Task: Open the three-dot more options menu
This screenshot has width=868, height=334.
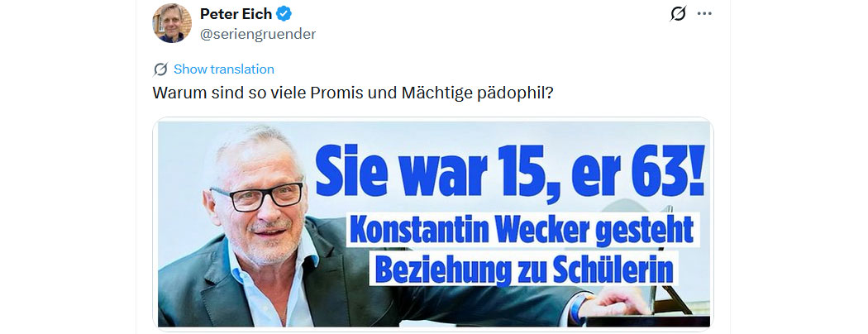Action: click(x=704, y=13)
